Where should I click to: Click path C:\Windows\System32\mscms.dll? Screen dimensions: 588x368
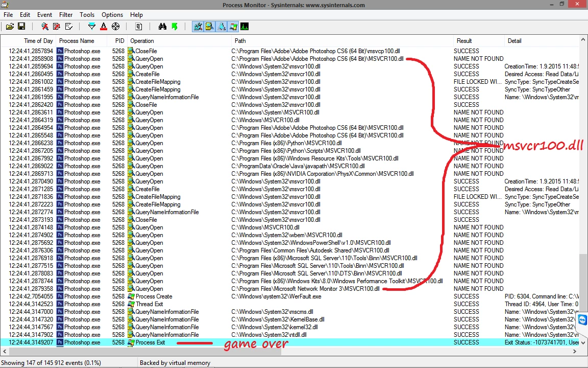pos(272,312)
